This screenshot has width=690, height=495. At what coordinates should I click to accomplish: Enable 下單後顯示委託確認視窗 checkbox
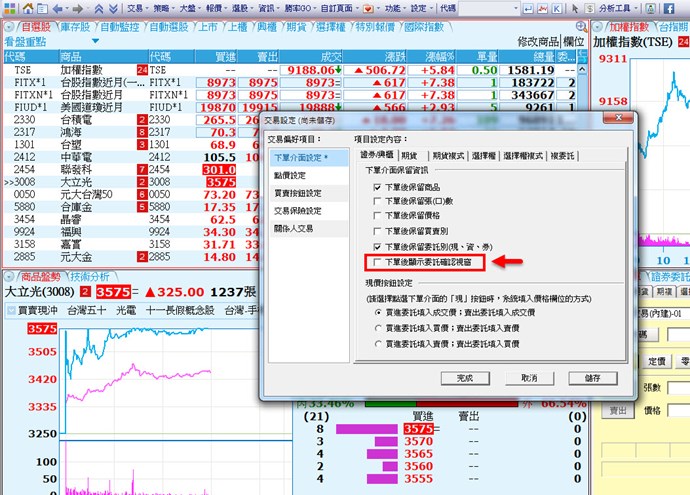377,262
